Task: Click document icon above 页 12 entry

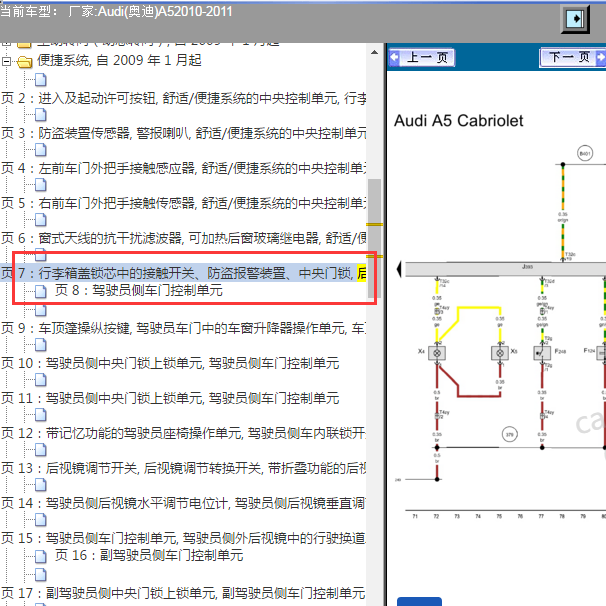Action: tap(41, 415)
